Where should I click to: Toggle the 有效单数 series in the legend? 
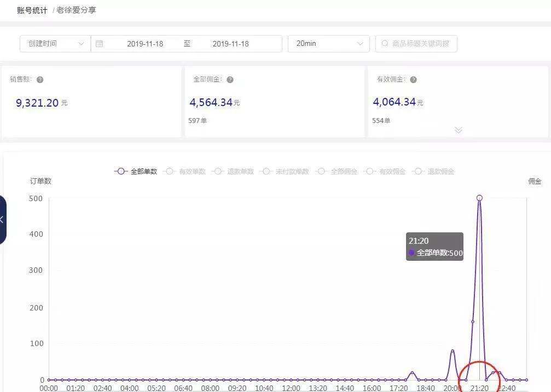tap(170, 171)
